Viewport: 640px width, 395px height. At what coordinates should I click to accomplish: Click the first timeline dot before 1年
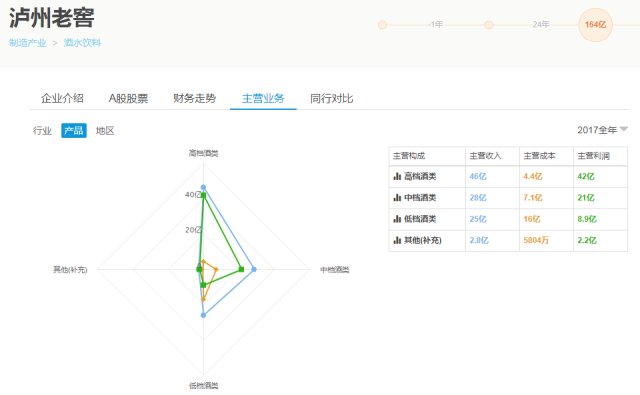coord(382,25)
